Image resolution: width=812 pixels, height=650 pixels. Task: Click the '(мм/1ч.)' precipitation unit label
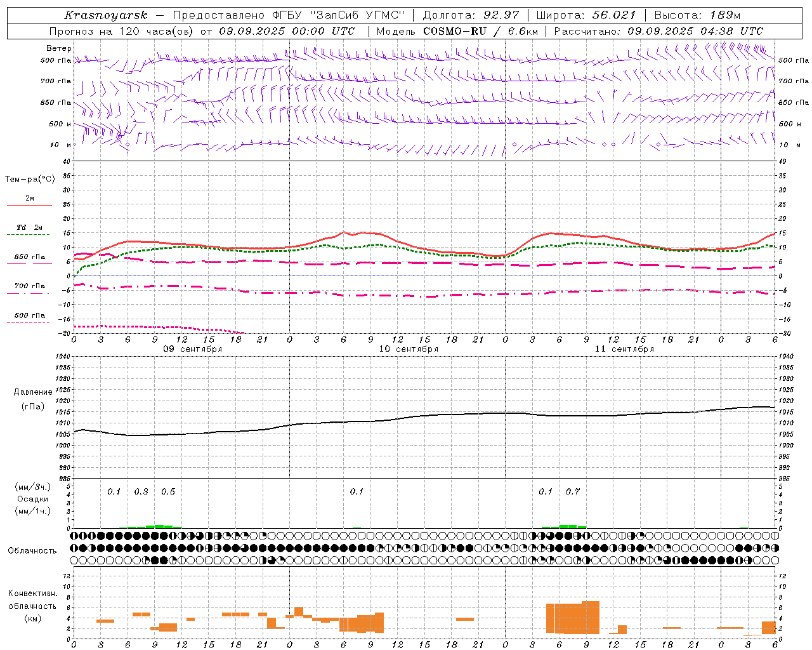pos(33,511)
